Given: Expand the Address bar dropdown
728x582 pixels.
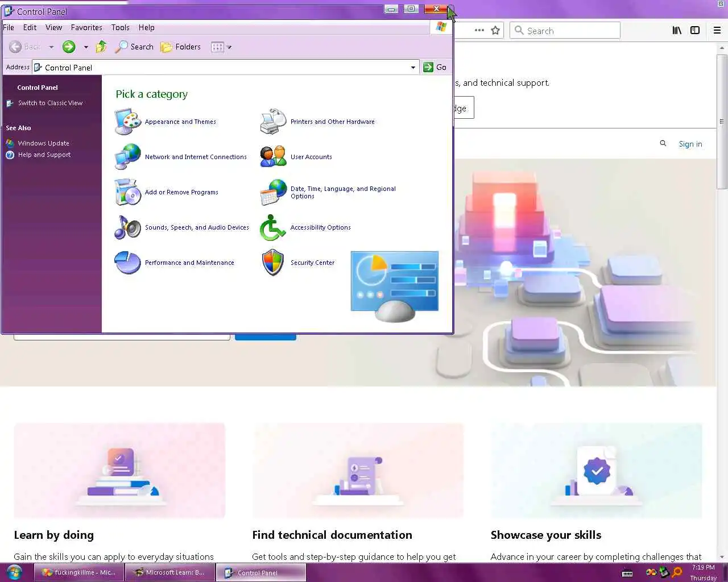Looking at the screenshot, I should [x=413, y=67].
